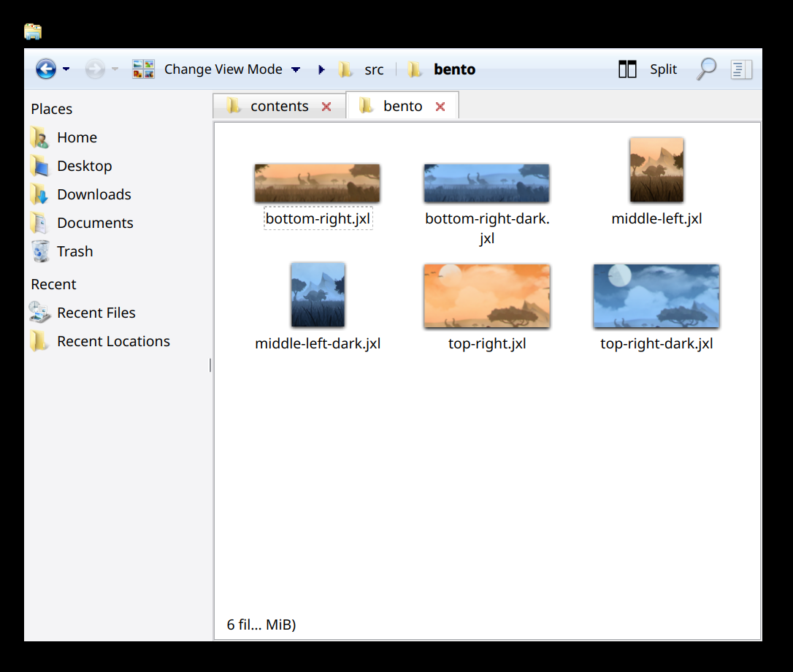Click the bento folder in breadcrumb
Viewport: 793px width, 672px height.
442,69
